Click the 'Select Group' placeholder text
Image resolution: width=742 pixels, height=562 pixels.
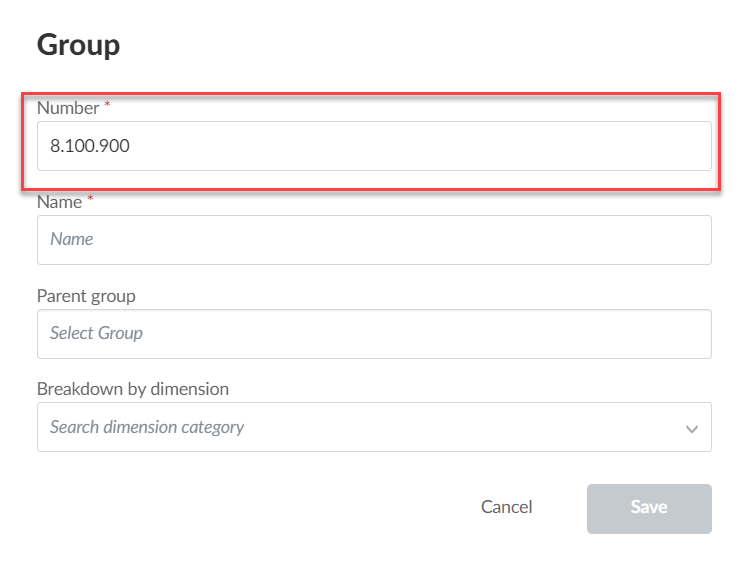(x=97, y=334)
